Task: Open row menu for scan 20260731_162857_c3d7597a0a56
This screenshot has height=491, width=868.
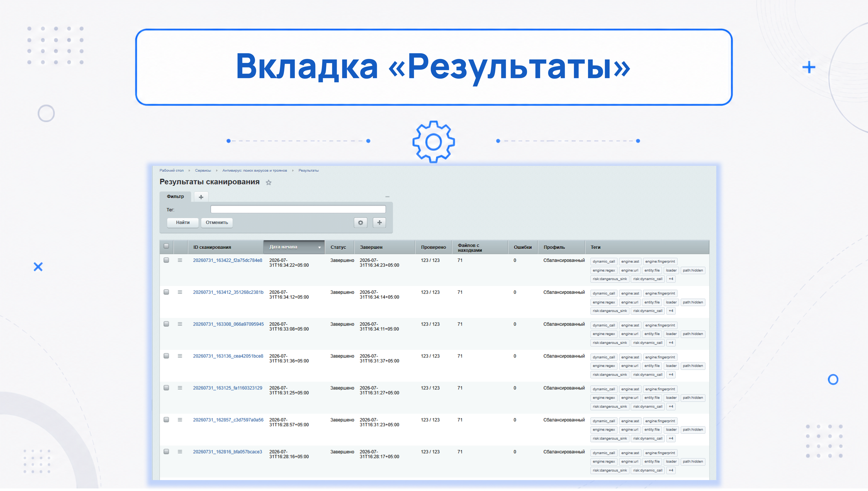Action: tap(180, 420)
